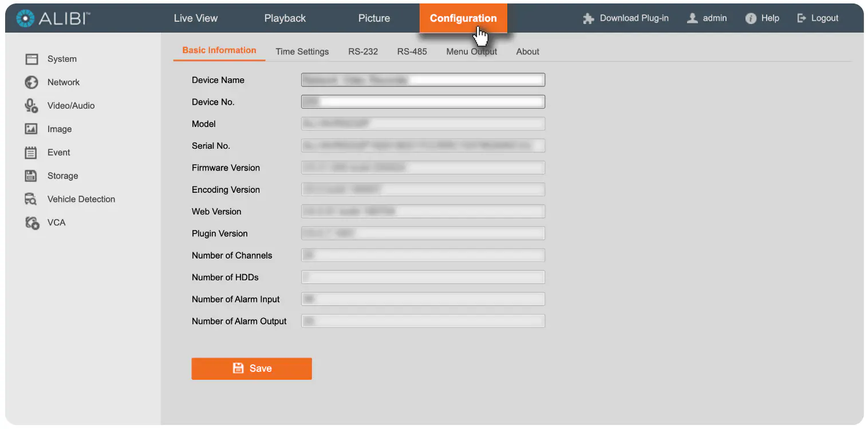Viewport: 868px width, 429px height.
Task: Click the VCA icon in sidebar
Action: 32,223
